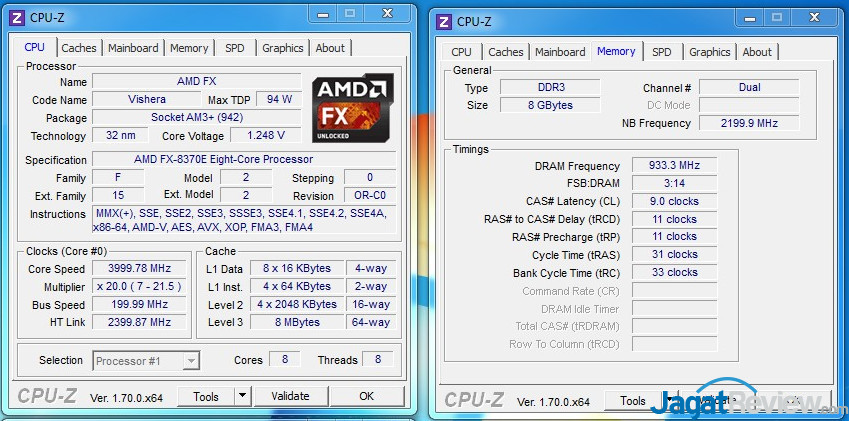The height and width of the screenshot is (421, 849).
Task: Click the OK button in left window
Action: (x=367, y=396)
